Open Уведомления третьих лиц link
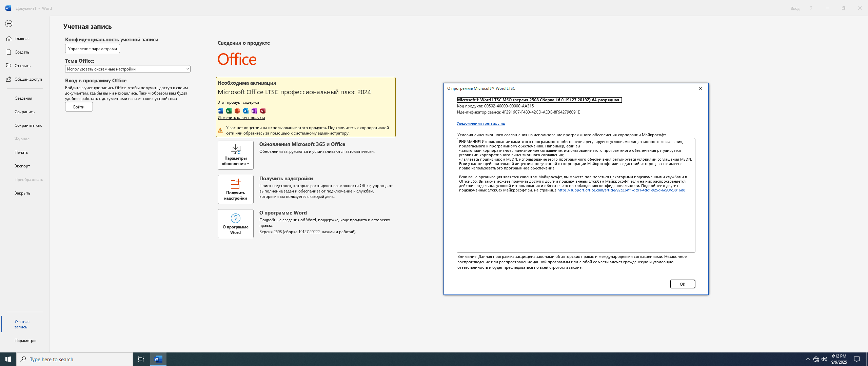The height and width of the screenshot is (366, 868). tap(481, 123)
